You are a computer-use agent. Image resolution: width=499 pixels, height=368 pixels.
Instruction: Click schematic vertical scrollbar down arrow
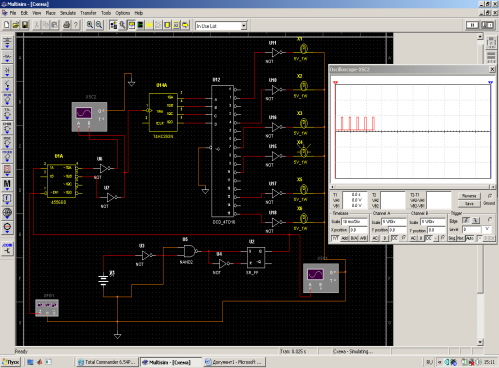480,342
